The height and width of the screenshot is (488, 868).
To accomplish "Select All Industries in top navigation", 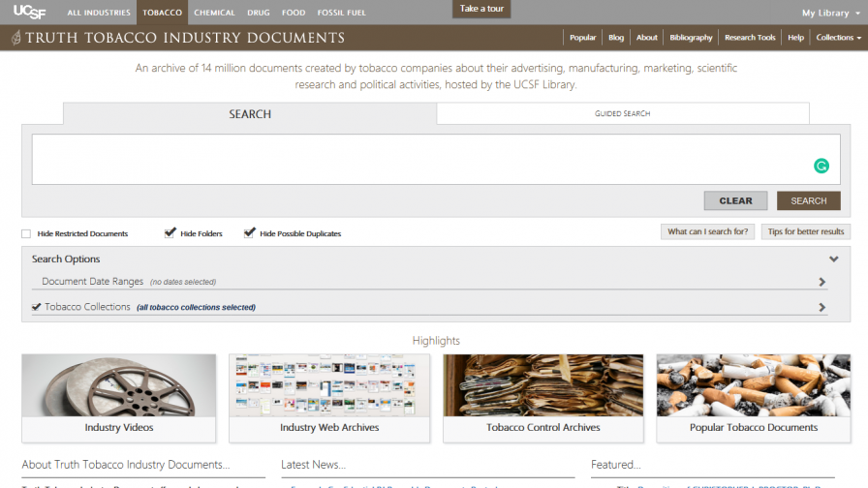I will pos(99,13).
